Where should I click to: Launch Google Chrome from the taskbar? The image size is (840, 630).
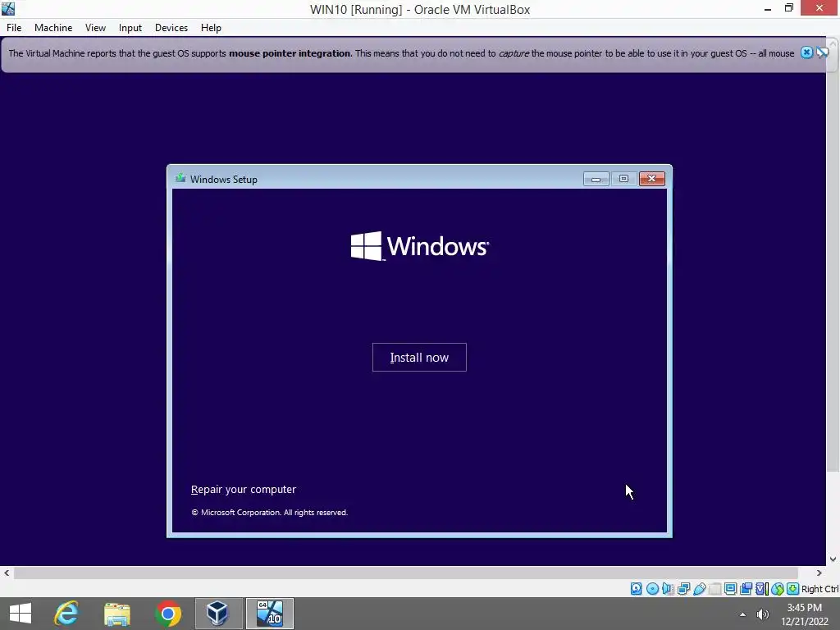(167, 614)
